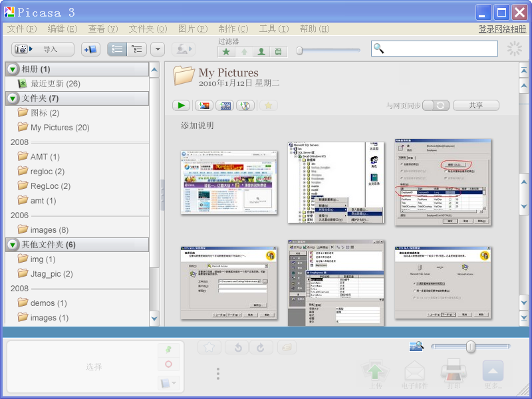Image resolution: width=532 pixels, height=399 pixels.
Task: Create a new album from toolbar
Action: tap(90, 49)
